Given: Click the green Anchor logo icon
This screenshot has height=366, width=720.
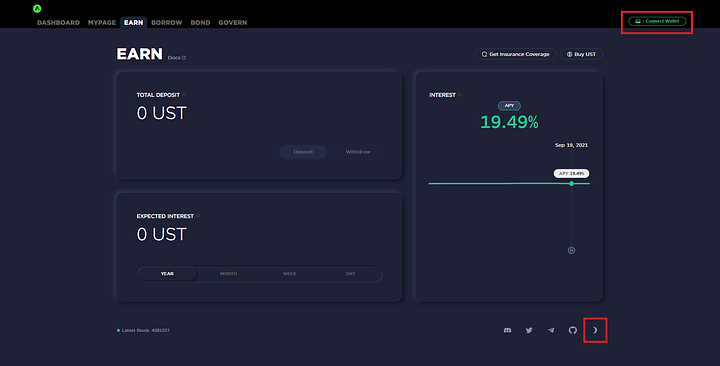Looking at the screenshot, I should coord(37,8).
